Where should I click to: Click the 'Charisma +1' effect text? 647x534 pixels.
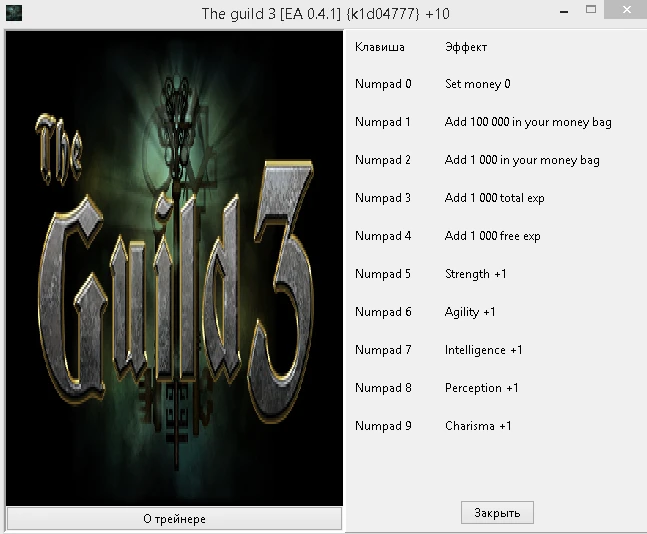pyautogui.click(x=478, y=425)
